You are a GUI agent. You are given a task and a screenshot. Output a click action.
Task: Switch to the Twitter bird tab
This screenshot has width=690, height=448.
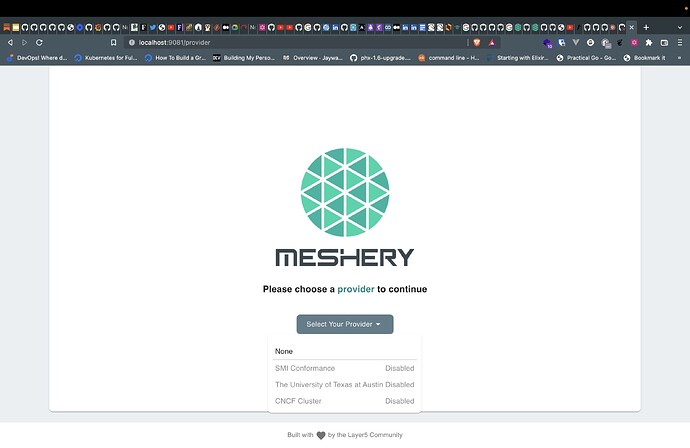(x=153, y=27)
